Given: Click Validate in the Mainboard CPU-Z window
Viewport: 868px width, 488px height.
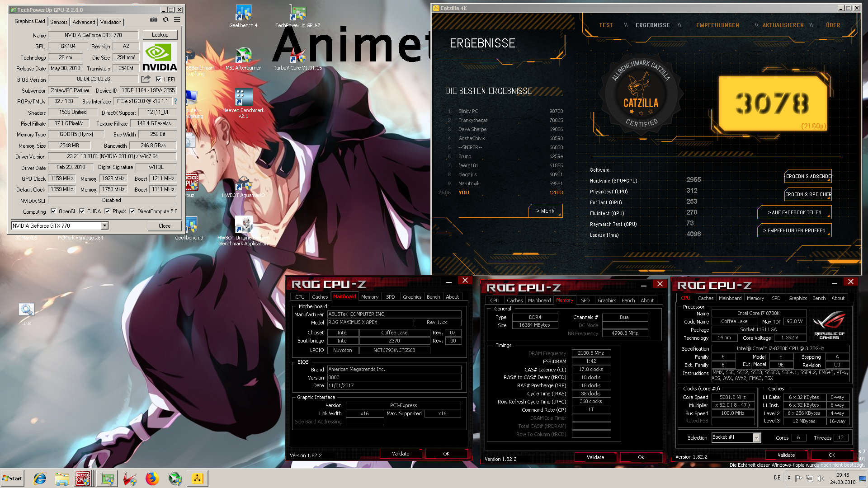Looking at the screenshot, I should 401,454.
